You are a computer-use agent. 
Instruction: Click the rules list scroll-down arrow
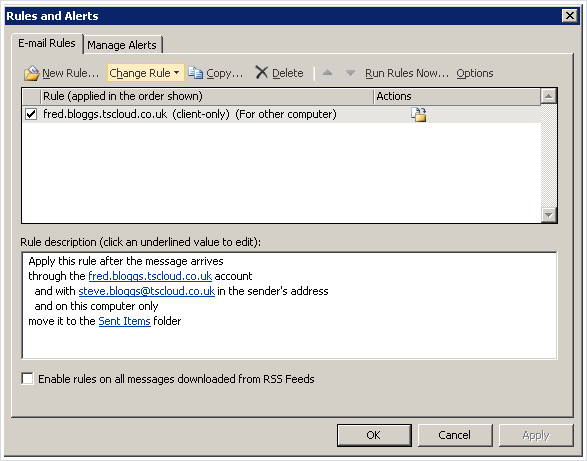pos(549,215)
